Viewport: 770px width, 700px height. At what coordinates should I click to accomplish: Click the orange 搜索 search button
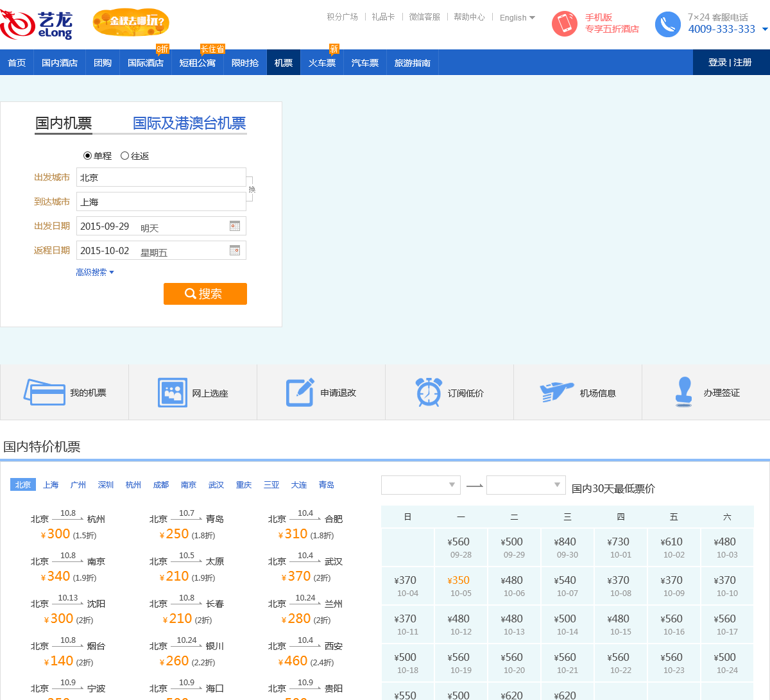click(205, 294)
